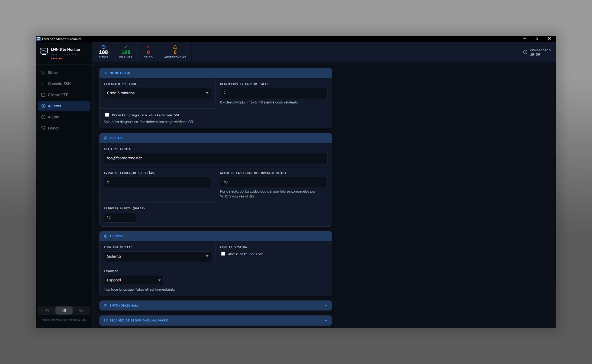
Task: Switch to dark theme moon icon
Action: (81, 310)
